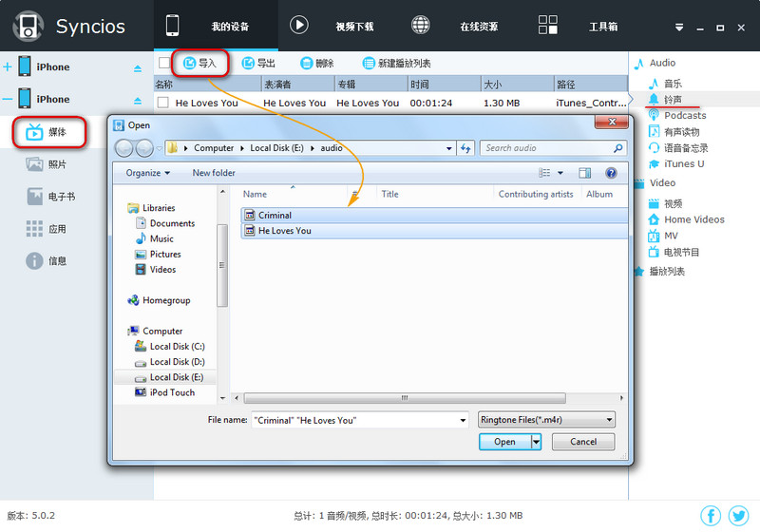Click the help icon in Open dialog

tap(611, 173)
